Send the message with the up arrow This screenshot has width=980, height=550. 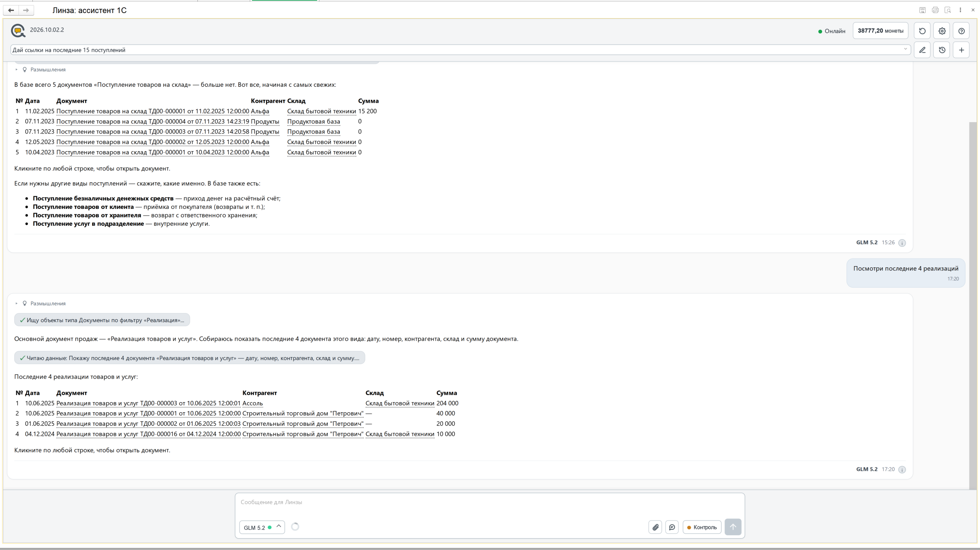[733, 527]
